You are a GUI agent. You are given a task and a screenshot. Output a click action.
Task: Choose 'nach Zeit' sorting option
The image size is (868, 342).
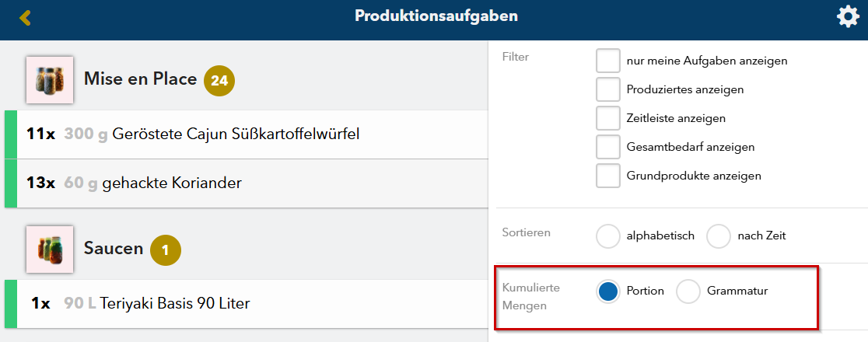pos(719,236)
